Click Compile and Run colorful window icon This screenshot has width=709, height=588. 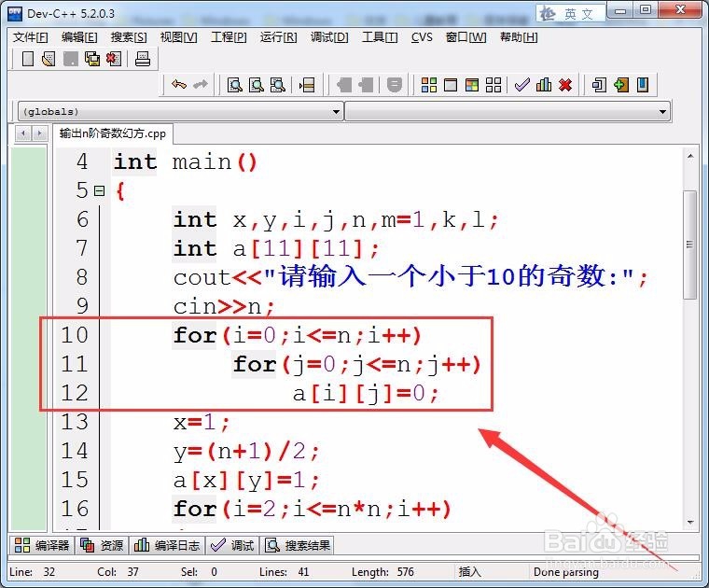point(472,85)
